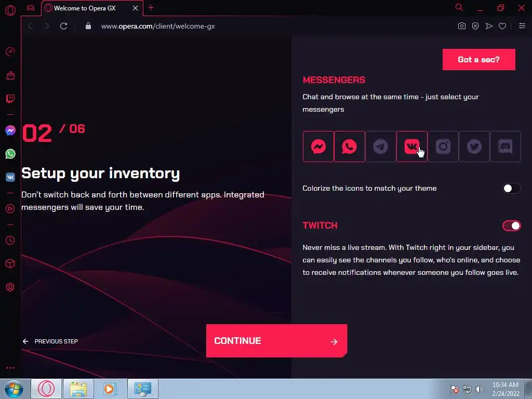This screenshot has height=399, width=532.
Task: Go back via PREVIOUS STEP link
Action: [x=50, y=341]
